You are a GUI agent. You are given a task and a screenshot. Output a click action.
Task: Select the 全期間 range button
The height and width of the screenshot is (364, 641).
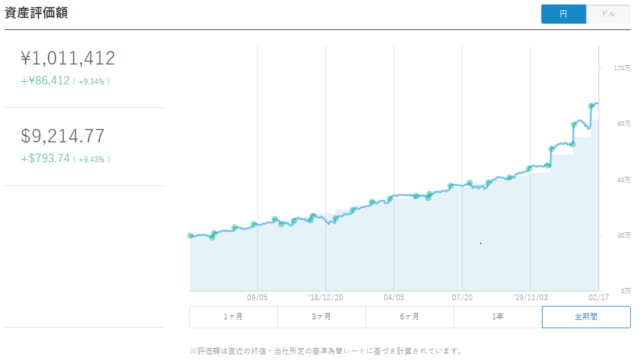coord(586,317)
